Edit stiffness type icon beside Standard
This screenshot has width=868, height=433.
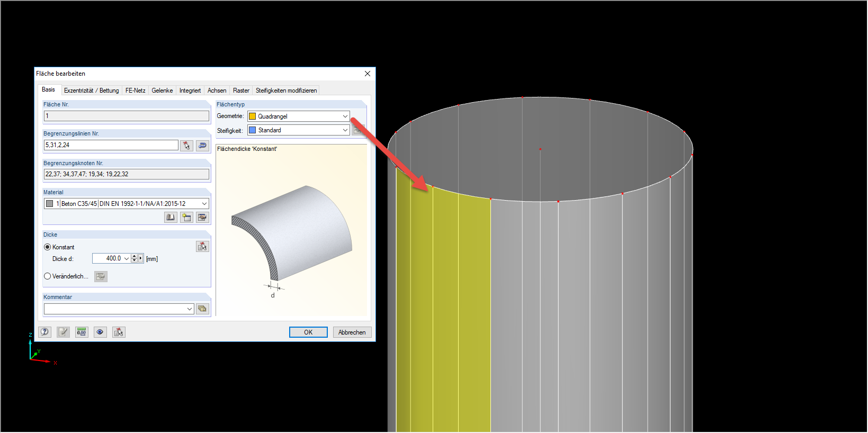coord(358,130)
